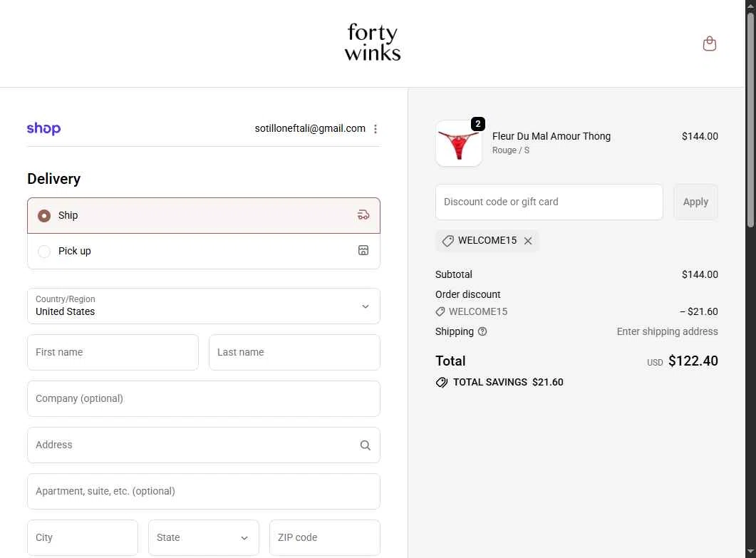Click the discount amount – $21.60

coord(698,312)
